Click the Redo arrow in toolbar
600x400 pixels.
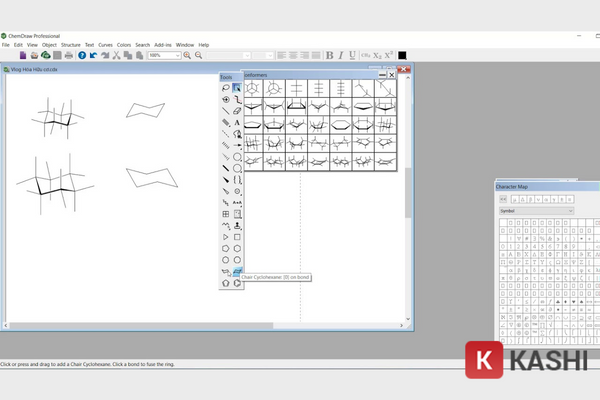click(105, 56)
